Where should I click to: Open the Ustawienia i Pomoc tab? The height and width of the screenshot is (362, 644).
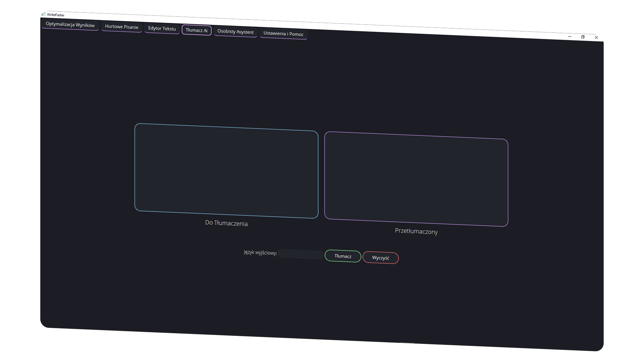pyautogui.click(x=283, y=34)
